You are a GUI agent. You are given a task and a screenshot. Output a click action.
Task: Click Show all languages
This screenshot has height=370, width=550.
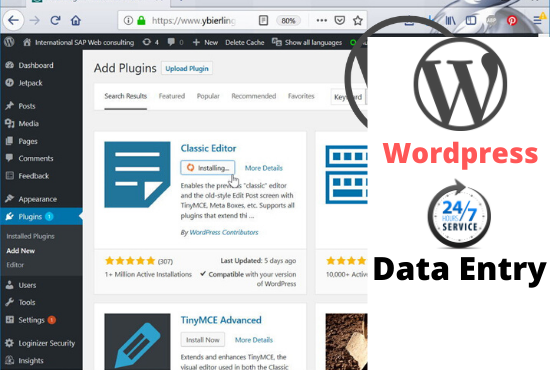point(307,42)
